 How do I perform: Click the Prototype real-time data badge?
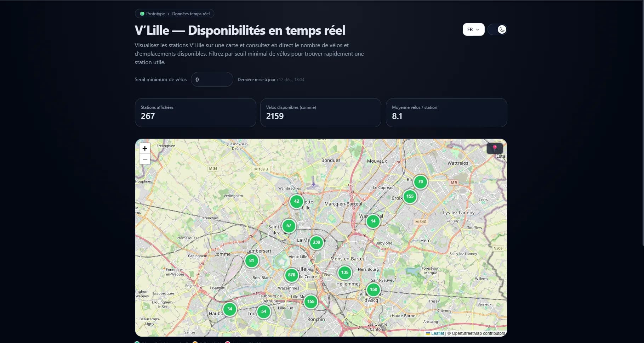(175, 14)
